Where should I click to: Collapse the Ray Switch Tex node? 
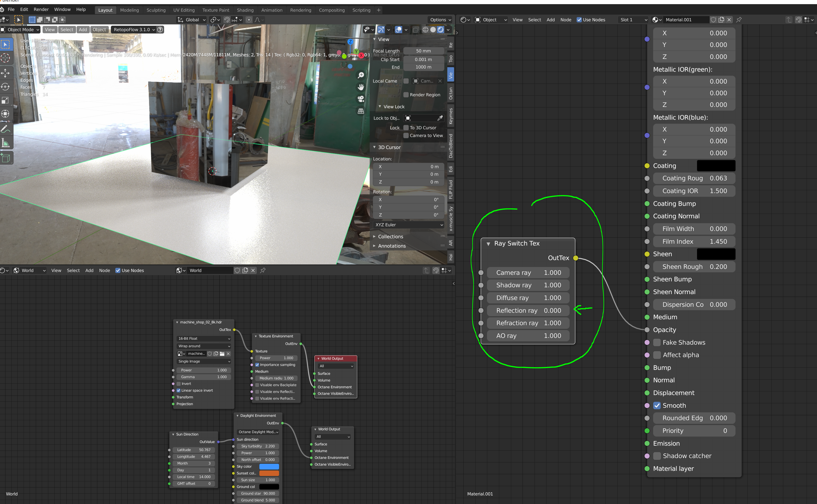(488, 244)
